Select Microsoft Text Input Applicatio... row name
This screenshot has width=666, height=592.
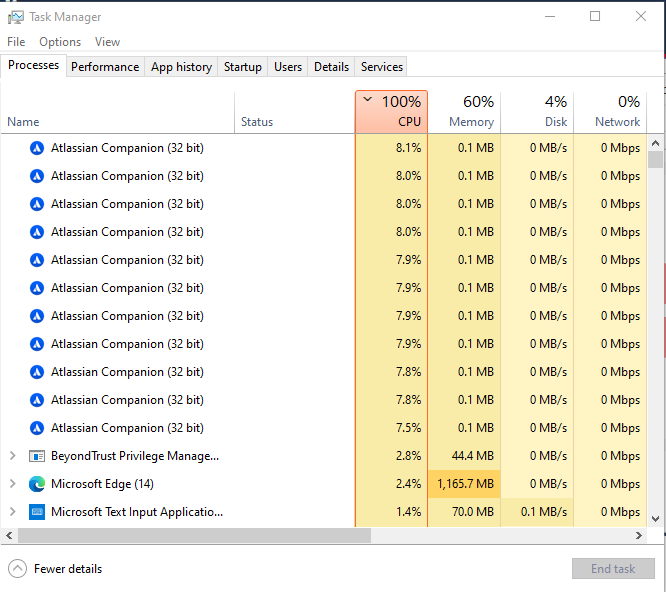coord(137,512)
